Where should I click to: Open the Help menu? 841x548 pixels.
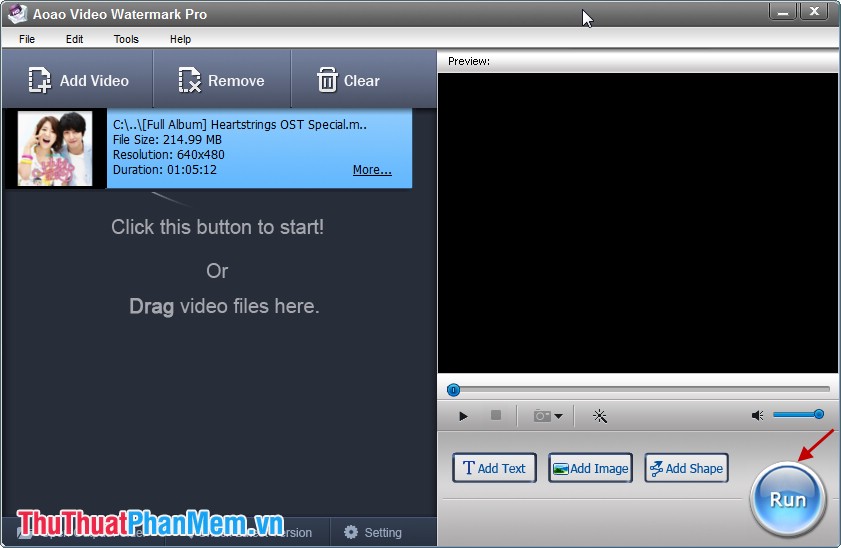tap(180, 39)
